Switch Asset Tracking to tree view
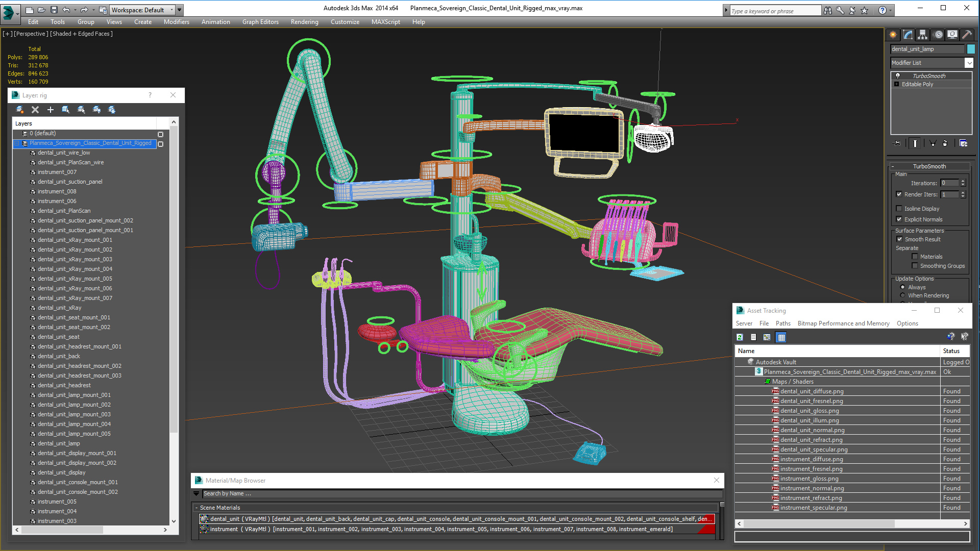Viewport: 980px width, 551px height. click(x=767, y=337)
